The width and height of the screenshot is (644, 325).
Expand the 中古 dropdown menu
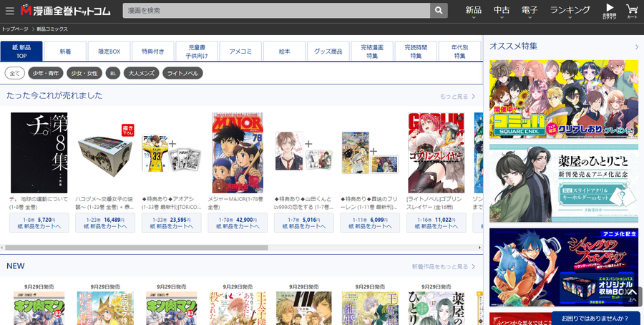point(502,11)
